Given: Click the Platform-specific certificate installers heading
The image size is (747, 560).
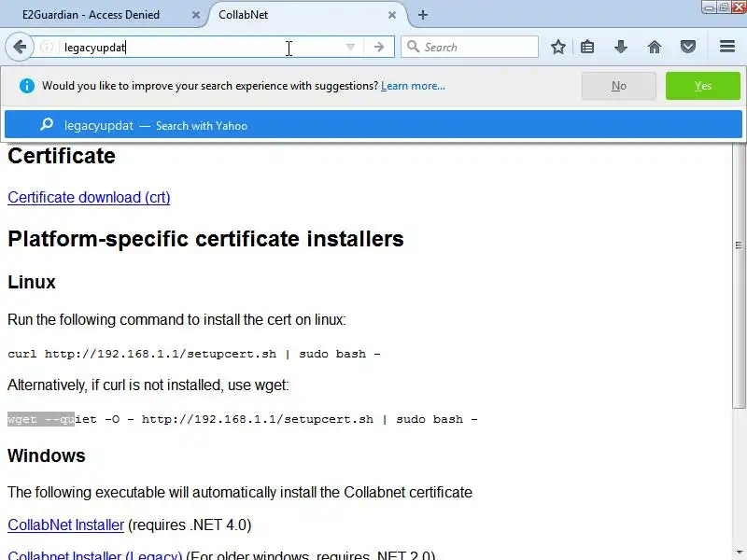Looking at the screenshot, I should (205, 239).
